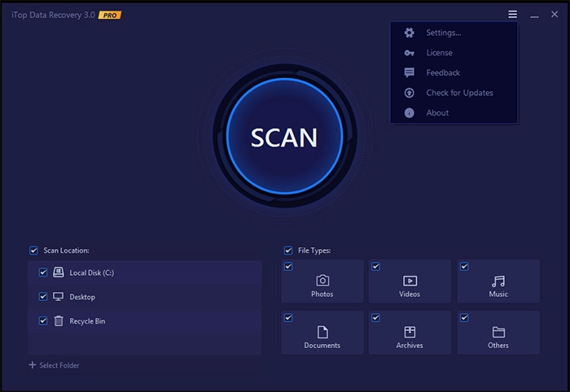Collapse the hamburger menu
Screen dimensions: 570x392
pyautogui.click(x=512, y=15)
